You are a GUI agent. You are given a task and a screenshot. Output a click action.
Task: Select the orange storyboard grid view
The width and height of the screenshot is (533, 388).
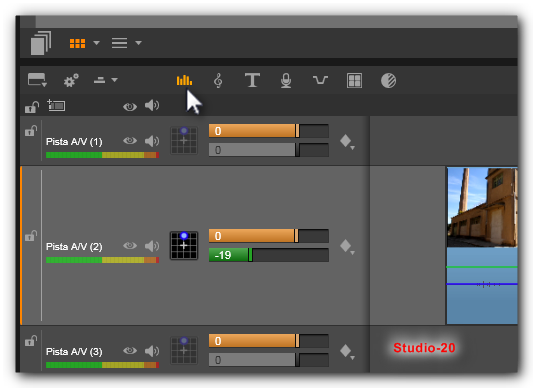(78, 43)
